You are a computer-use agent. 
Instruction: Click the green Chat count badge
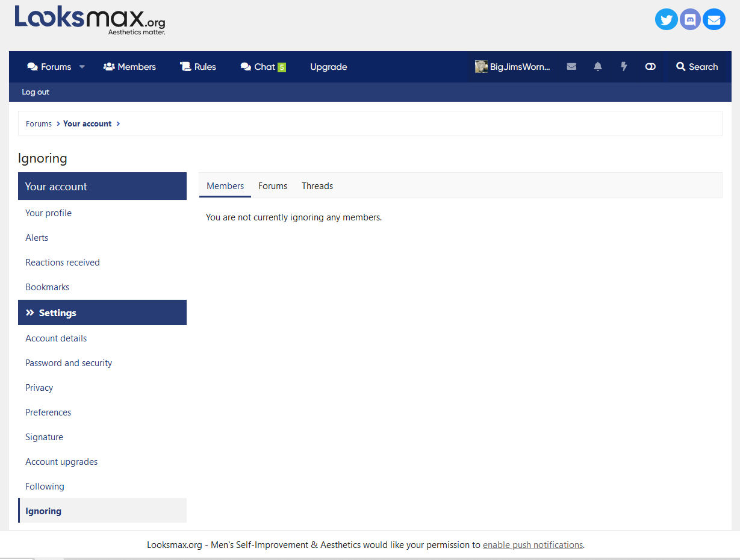tap(282, 67)
